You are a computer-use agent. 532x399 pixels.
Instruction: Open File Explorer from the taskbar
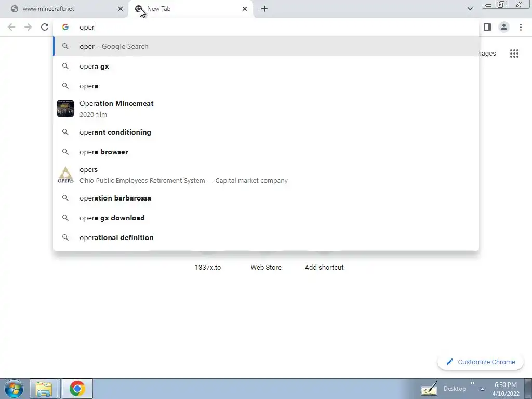pyautogui.click(x=45, y=389)
